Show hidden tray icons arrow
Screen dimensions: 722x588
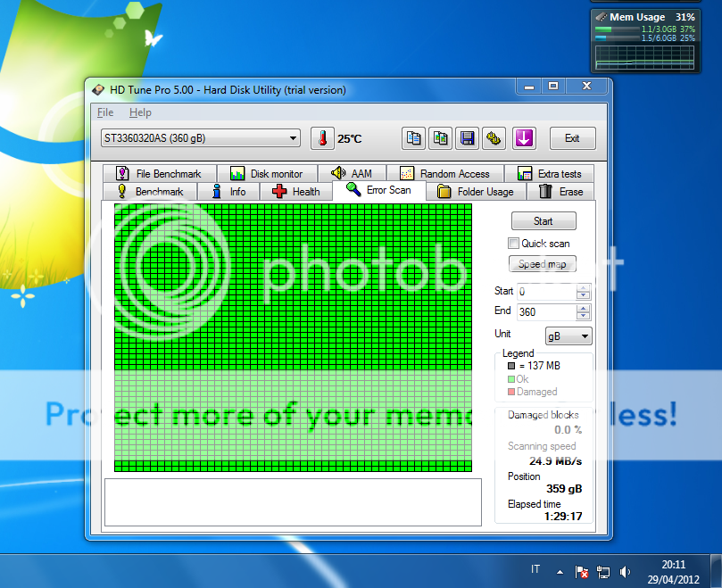(560, 571)
